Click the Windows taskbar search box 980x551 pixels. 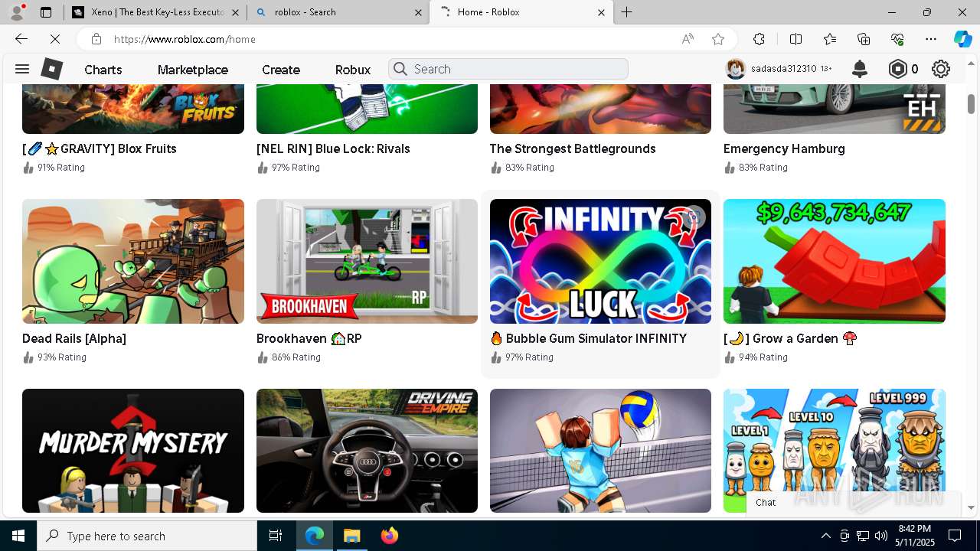click(x=147, y=536)
